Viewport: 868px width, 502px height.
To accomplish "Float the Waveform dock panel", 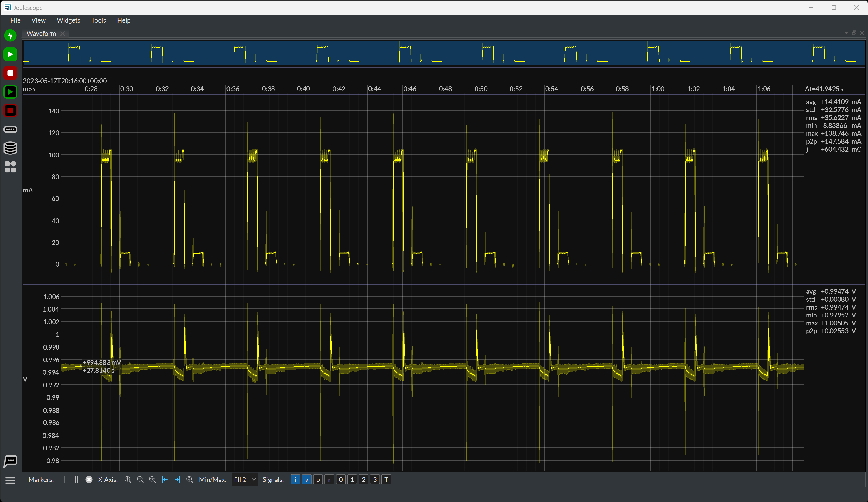I will [854, 33].
